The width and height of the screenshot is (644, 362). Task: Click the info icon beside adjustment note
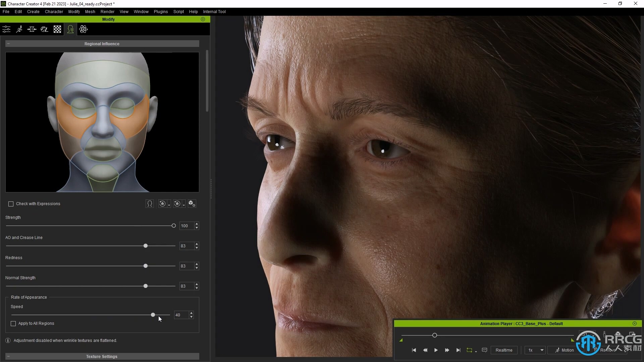[x=8, y=341]
